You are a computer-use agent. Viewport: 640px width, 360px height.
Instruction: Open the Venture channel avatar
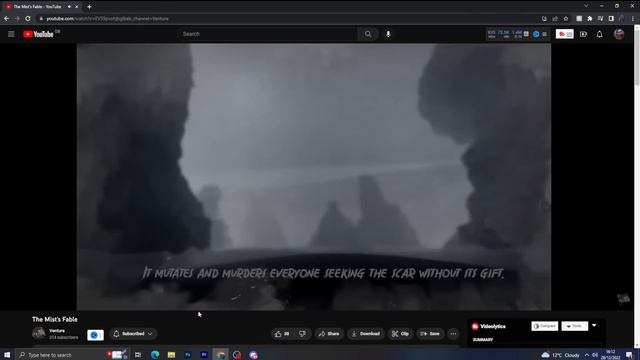39,333
